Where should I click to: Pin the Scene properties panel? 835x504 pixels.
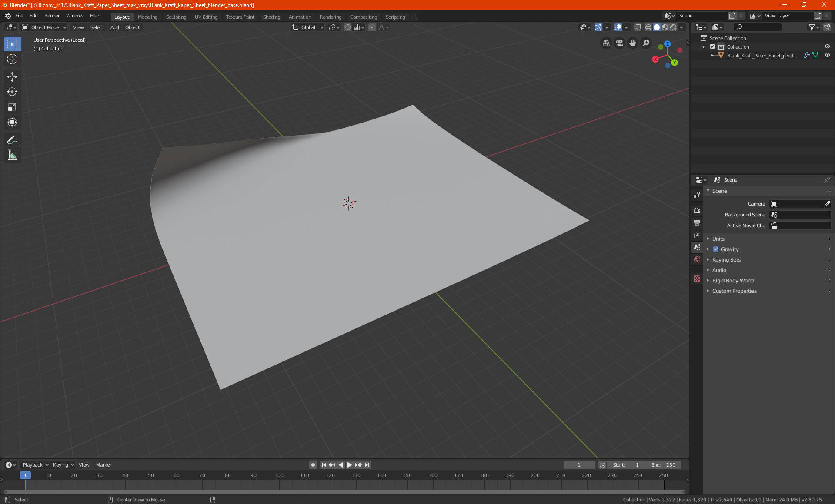pyautogui.click(x=827, y=180)
